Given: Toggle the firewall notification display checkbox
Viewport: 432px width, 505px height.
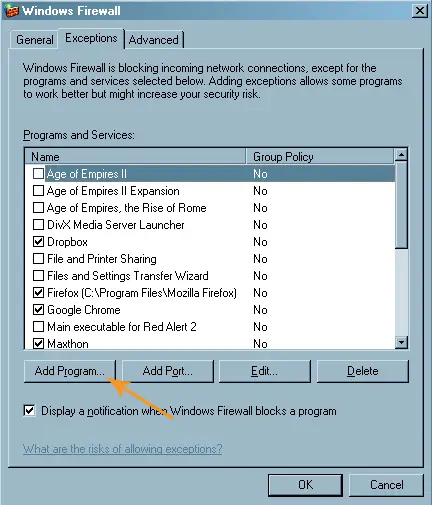Looking at the screenshot, I should click(x=29, y=411).
